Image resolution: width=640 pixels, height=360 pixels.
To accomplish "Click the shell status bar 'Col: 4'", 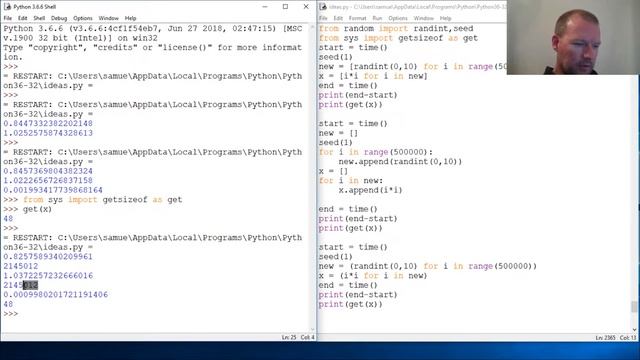I will (307, 338).
